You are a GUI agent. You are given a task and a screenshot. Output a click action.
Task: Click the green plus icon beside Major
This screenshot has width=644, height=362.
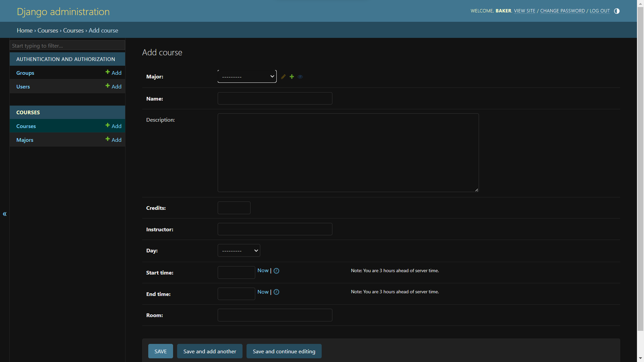[292, 77]
